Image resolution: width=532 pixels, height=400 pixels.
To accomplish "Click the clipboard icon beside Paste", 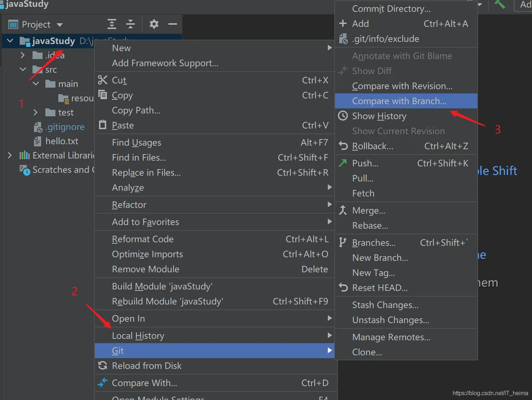I will 103,125.
